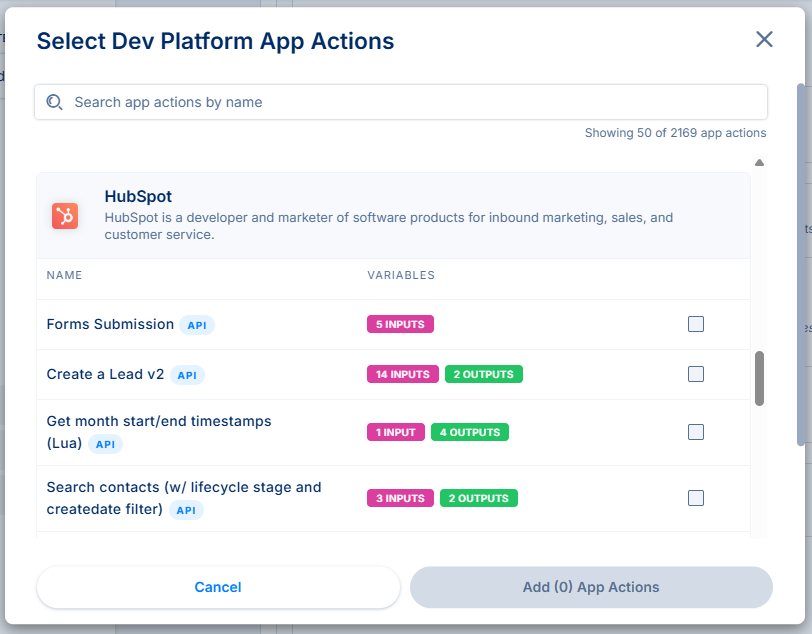Enable the Search contacts action checkbox
812x634 pixels.
point(696,498)
